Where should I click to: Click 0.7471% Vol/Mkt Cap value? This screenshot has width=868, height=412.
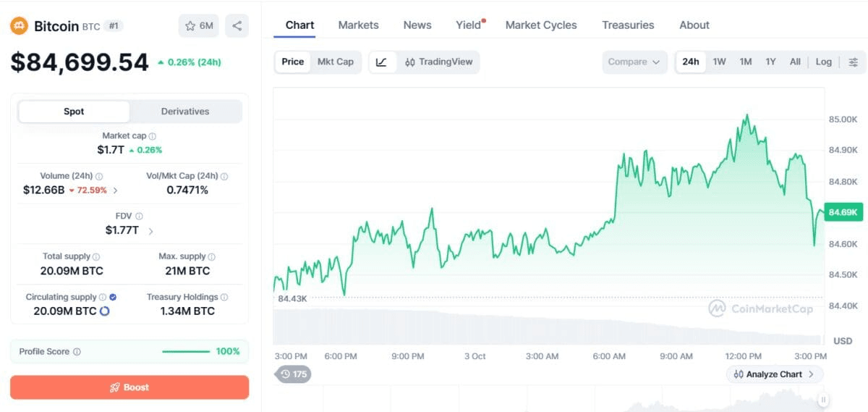[x=187, y=190]
